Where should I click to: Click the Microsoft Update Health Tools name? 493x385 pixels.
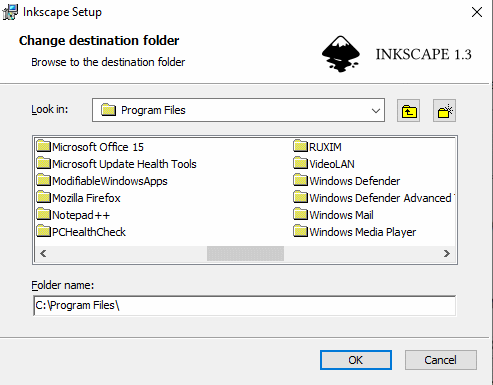pos(124,164)
